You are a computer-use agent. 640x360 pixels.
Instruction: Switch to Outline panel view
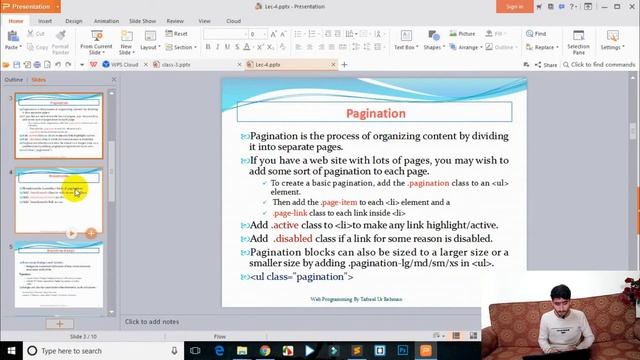14,80
